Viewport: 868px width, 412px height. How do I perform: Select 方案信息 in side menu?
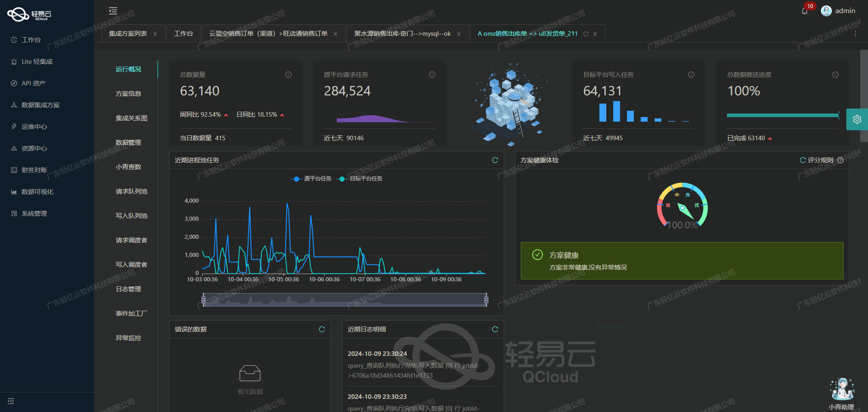click(x=128, y=94)
